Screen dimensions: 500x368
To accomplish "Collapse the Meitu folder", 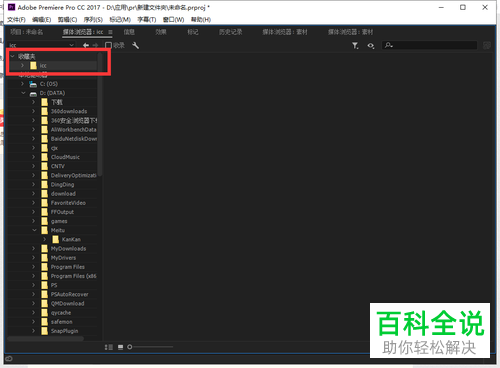I will click(34, 230).
